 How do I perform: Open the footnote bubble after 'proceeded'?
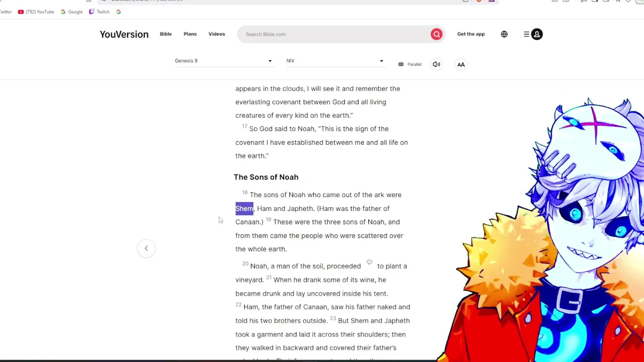tap(369, 262)
